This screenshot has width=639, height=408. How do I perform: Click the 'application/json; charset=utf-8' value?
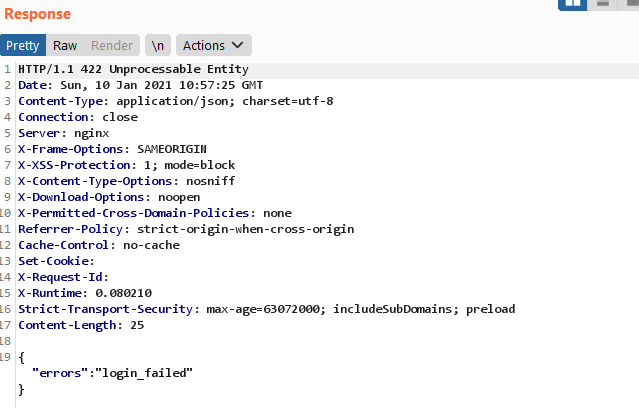tap(225, 101)
